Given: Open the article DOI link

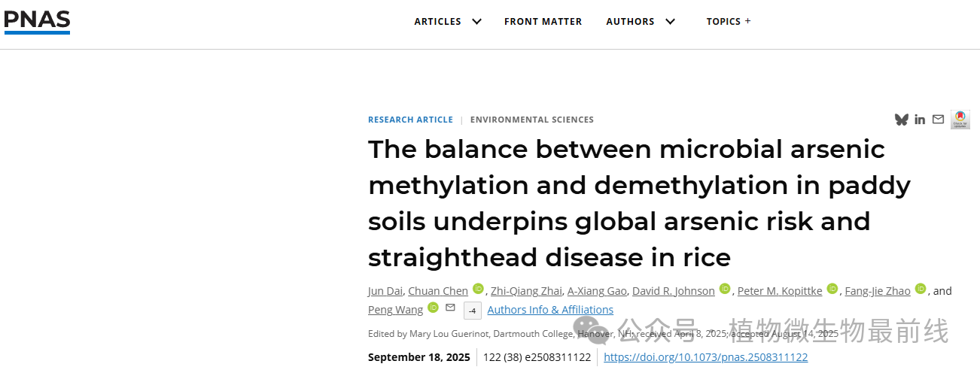Looking at the screenshot, I should pyautogui.click(x=705, y=357).
